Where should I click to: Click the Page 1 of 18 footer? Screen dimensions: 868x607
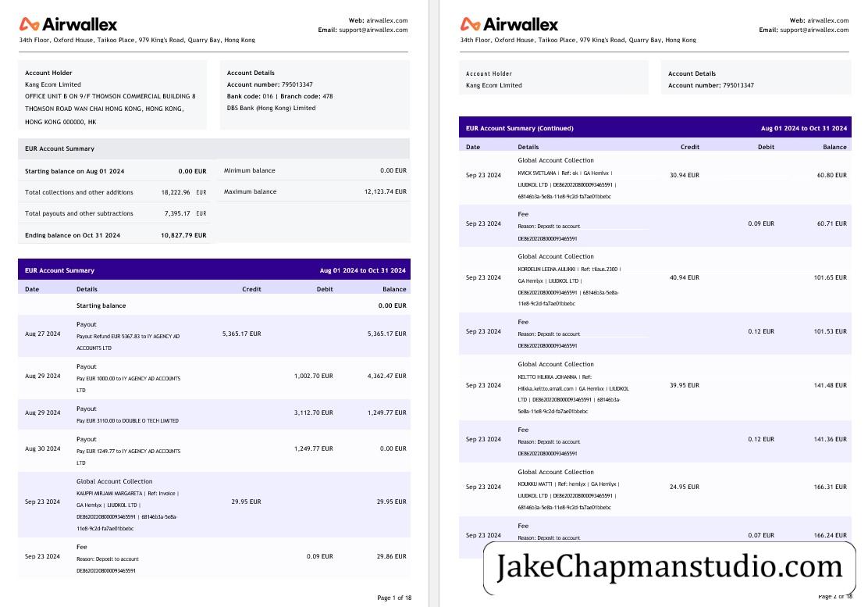pos(394,598)
